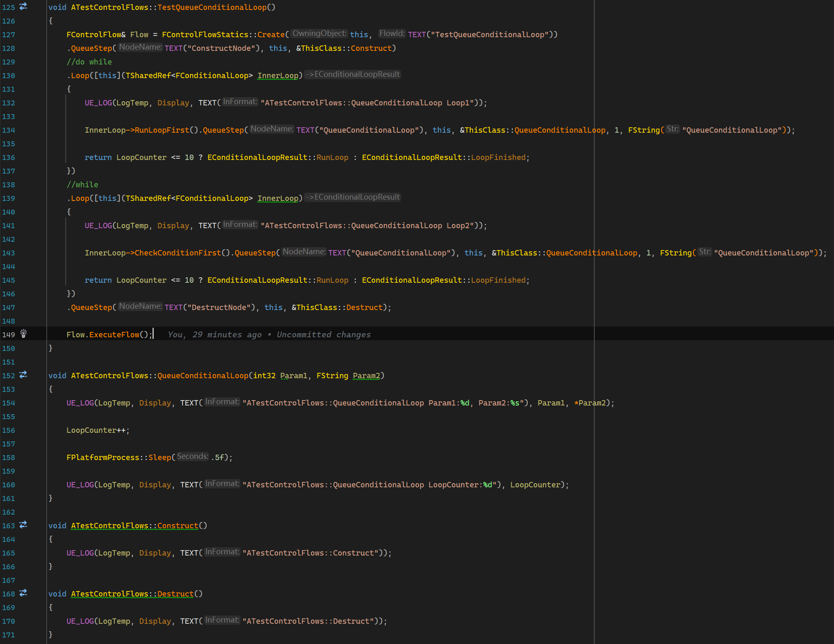Click the ->EConditionalLoopResult hint on line 130

(353, 75)
